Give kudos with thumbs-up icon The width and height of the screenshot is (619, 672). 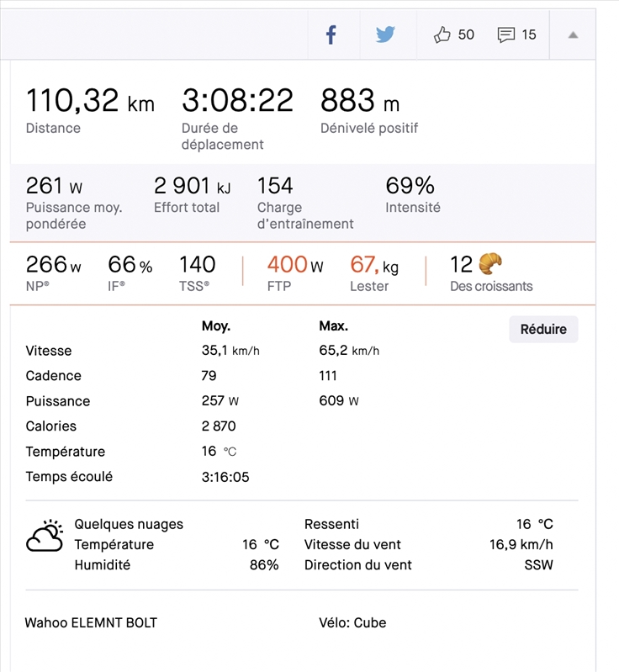click(442, 34)
